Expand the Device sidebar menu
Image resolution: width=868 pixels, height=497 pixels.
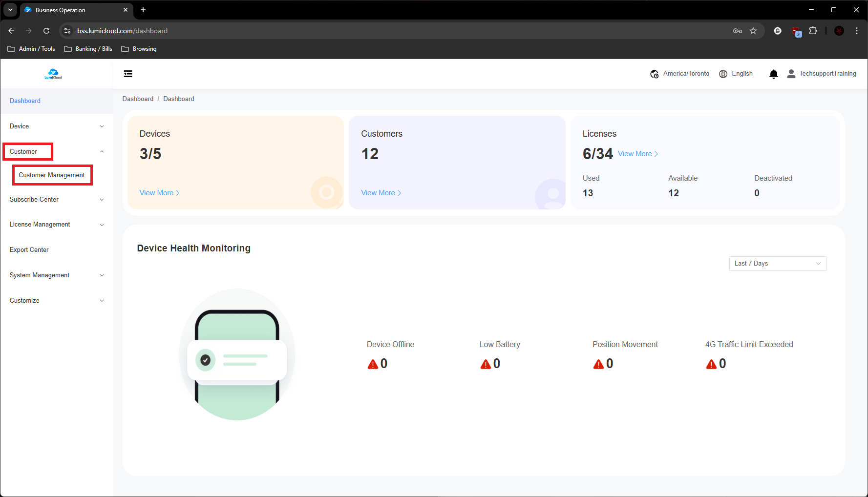(x=57, y=126)
